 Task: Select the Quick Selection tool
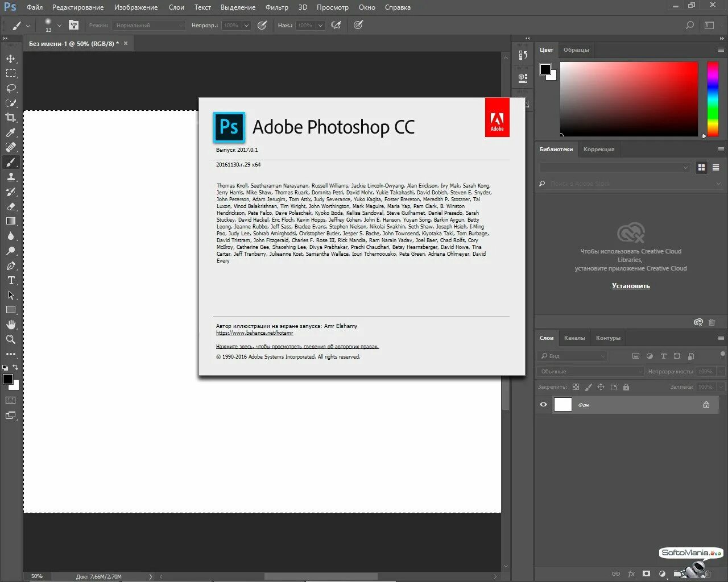pos(11,103)
